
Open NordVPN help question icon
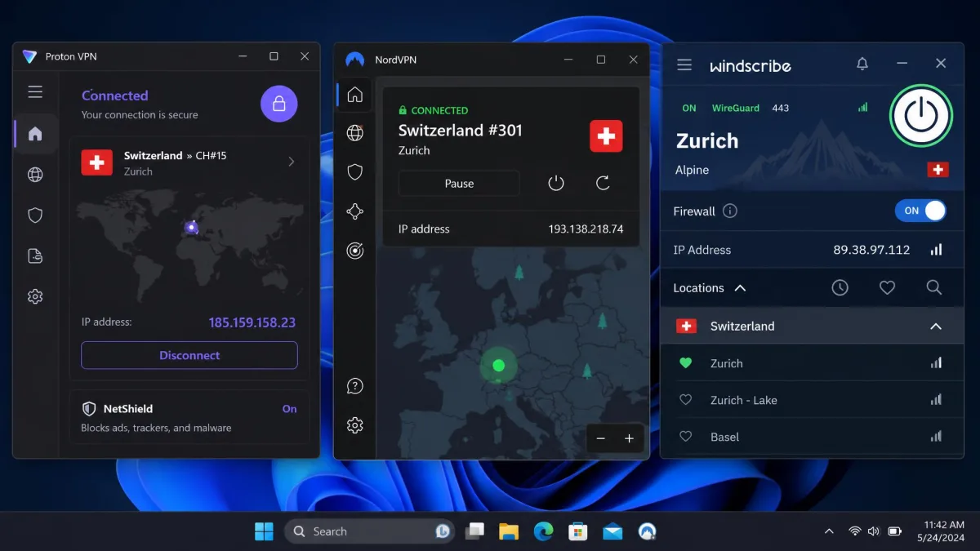pyautogui.click(x=354, y=386)
